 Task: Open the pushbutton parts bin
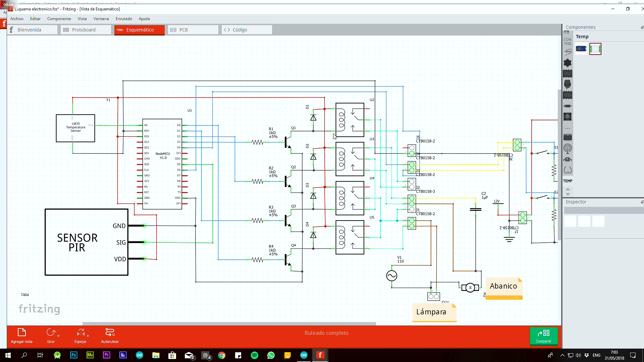coord(568,117)
